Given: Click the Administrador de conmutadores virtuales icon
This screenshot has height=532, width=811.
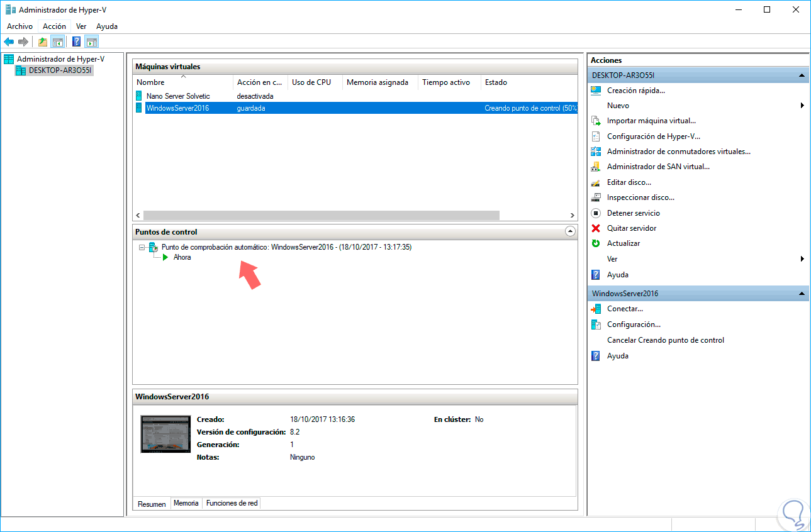Looking at the screenshot, I should tap(596, 152).
